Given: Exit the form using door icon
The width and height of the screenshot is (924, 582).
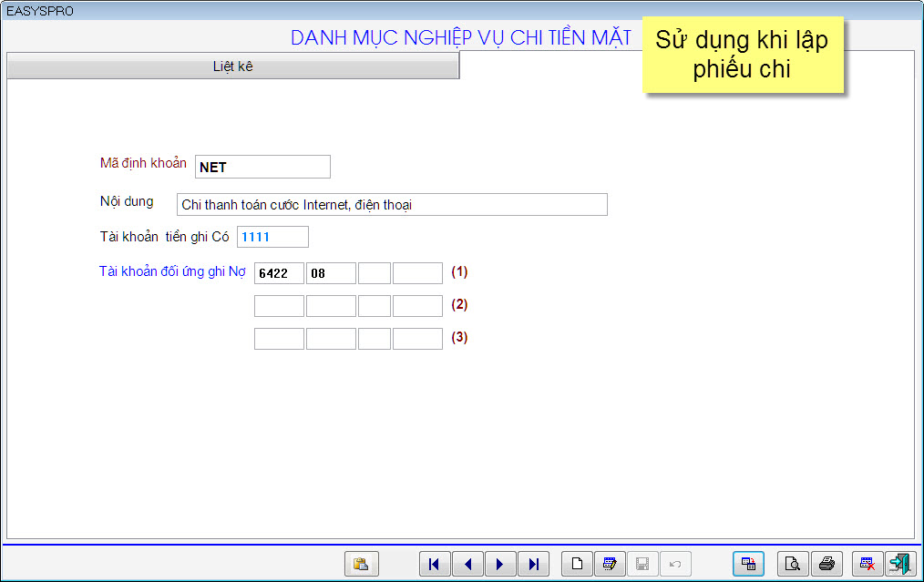Looking at the screenshot, I should pos(900,564).
